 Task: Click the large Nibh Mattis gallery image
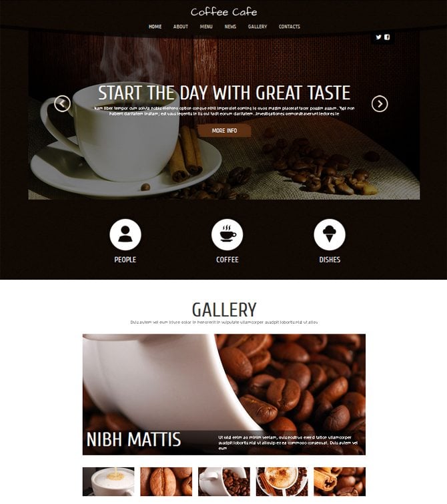coord(224,395)
